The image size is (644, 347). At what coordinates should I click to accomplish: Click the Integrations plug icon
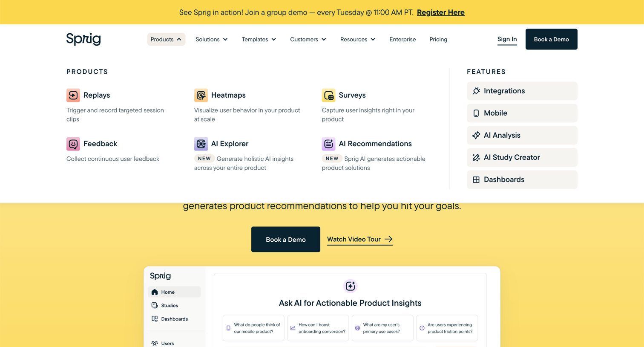tap(476, 91)
